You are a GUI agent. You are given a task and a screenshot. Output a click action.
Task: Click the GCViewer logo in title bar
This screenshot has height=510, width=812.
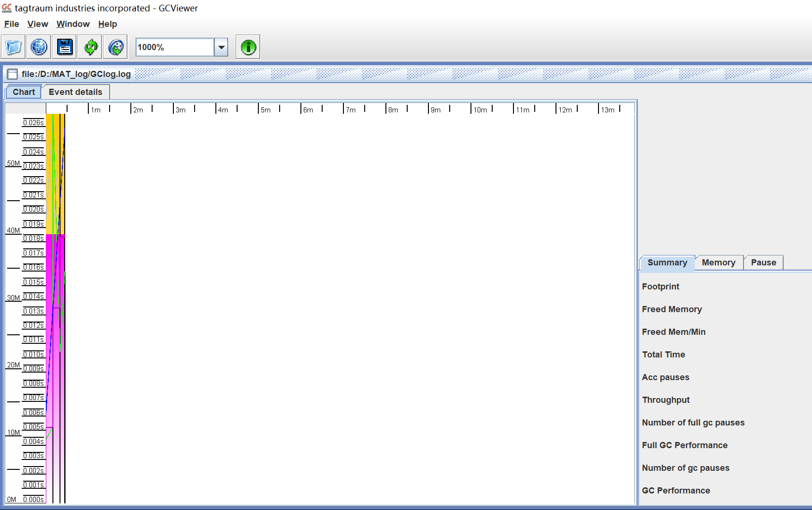pos(7,8)
